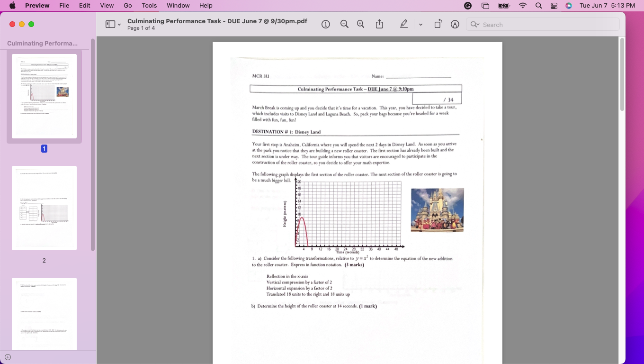Open Control Center from the menu bar
Image resolution: width=644 pixels, height=364 pixels.
pyautogui.click(x=554, y=6)
